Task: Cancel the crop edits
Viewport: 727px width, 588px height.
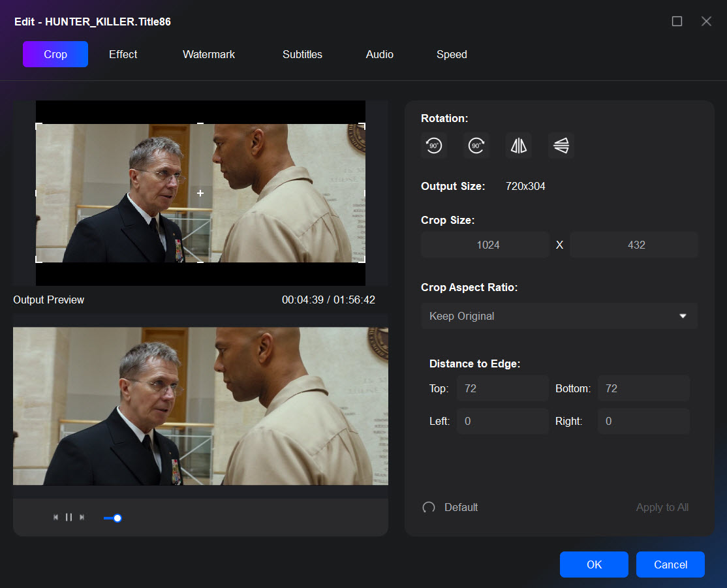Action: point(670,565)
